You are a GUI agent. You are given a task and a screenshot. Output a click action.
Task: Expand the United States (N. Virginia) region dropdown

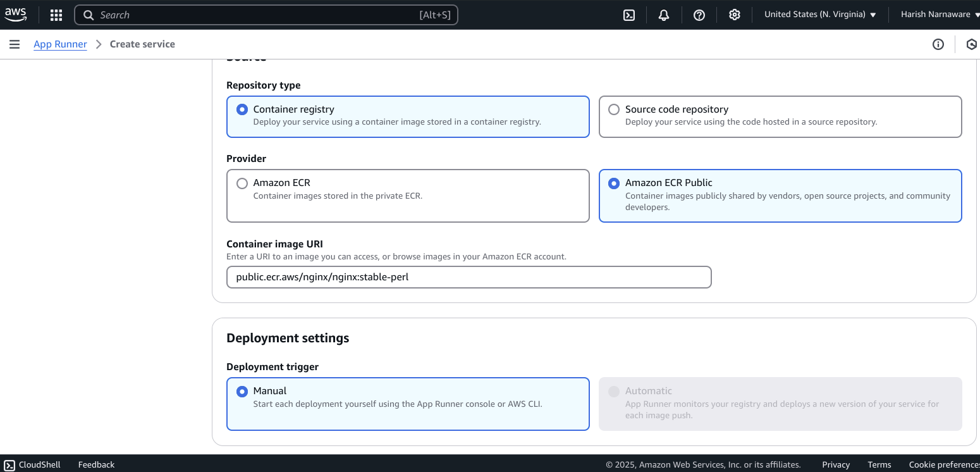[820, 15]
